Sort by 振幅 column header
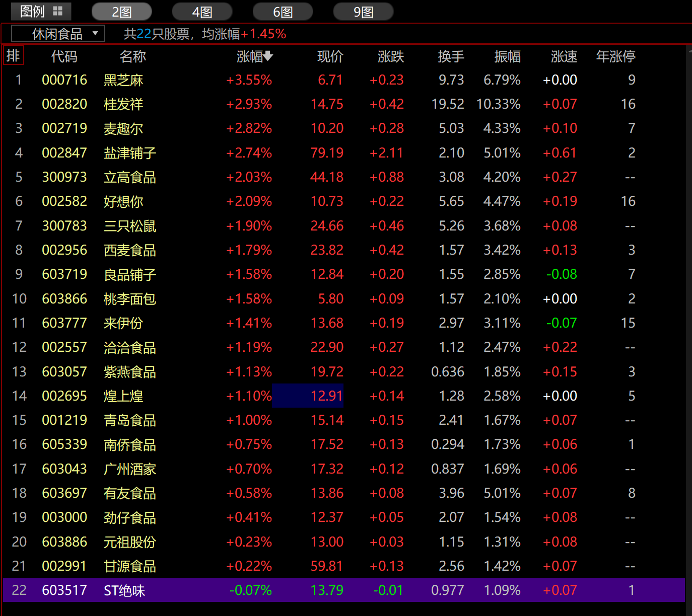The height and width of the screenshot is (616, 692). 507,56
